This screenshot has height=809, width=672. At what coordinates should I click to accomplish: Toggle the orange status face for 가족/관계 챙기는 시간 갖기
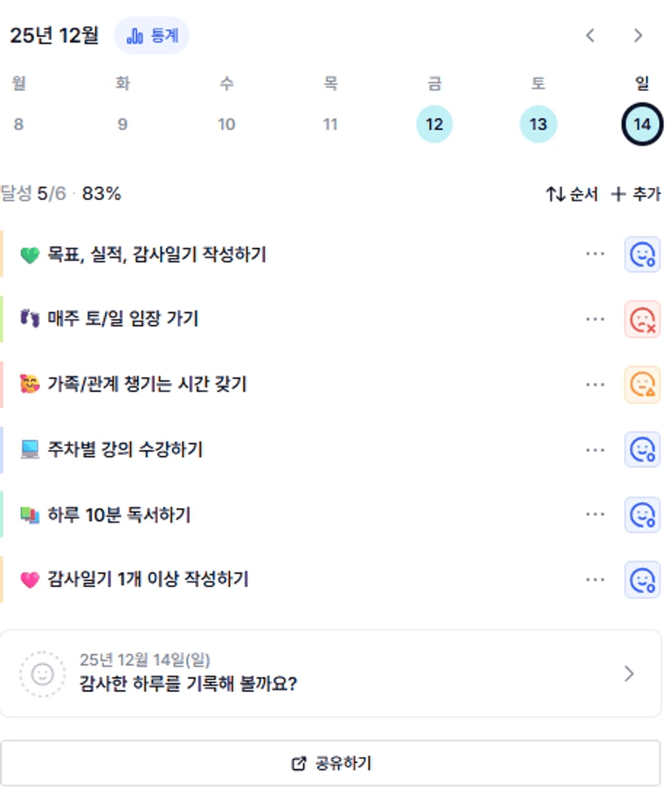tap(642, 385)
